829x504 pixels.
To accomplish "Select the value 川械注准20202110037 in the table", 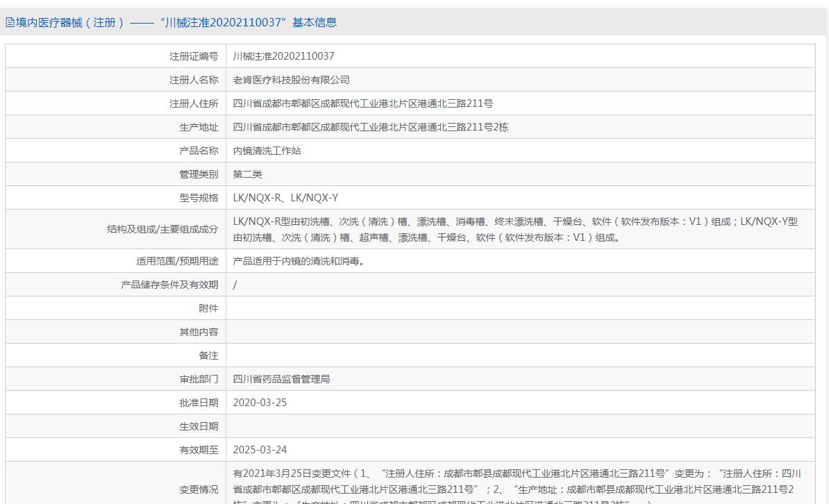I will 283,56.
